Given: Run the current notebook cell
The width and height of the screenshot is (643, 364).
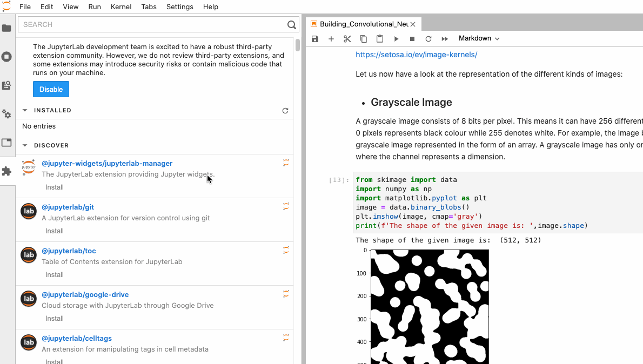Looking at the screenshot, I should pos(396,38).
